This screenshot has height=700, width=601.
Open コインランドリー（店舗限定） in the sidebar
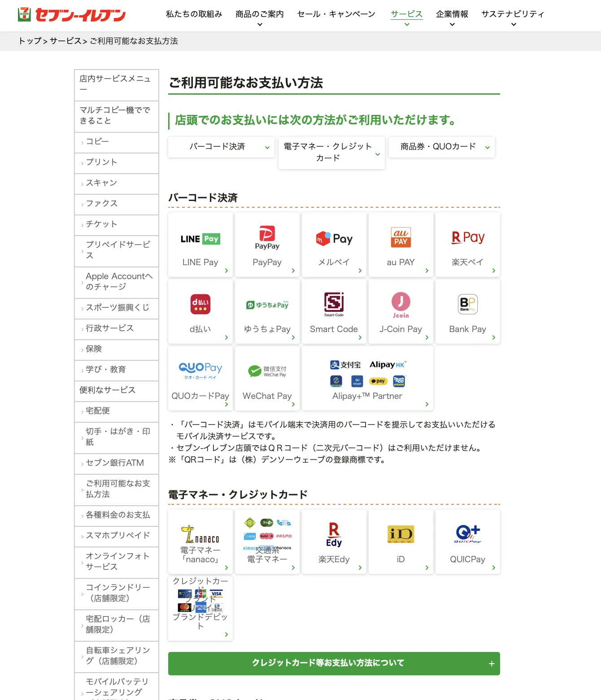117,594
